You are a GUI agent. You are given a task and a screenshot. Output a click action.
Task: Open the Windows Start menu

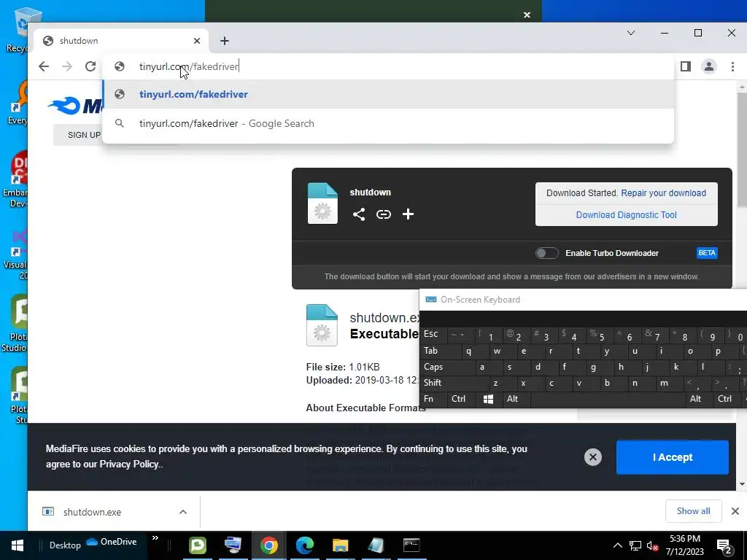click(x=18, y=545)
